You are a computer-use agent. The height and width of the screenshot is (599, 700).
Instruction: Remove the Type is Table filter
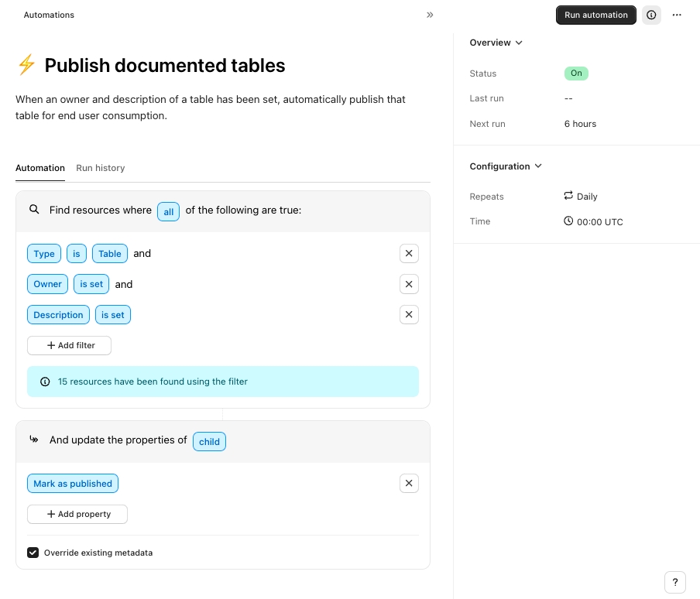(x=409, y=253)
